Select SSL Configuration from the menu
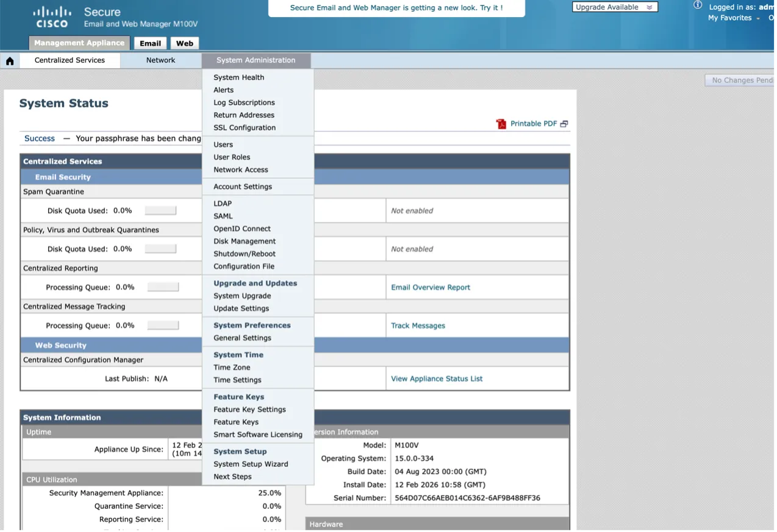 click(244, 127)
